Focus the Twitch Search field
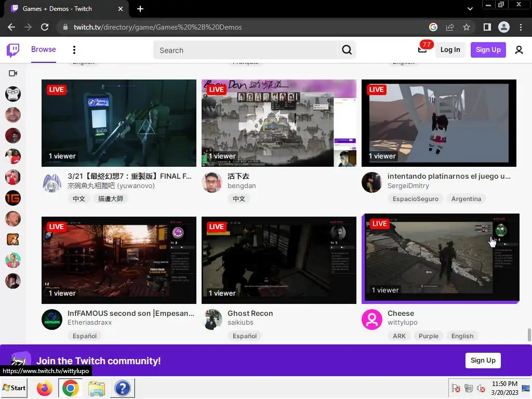 [x=246, y=50]
